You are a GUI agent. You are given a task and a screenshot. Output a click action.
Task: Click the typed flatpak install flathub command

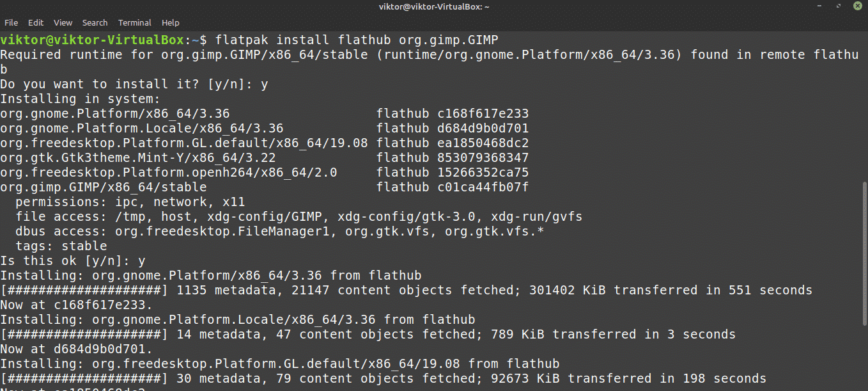pyautogui.click(x=357, y=40)
